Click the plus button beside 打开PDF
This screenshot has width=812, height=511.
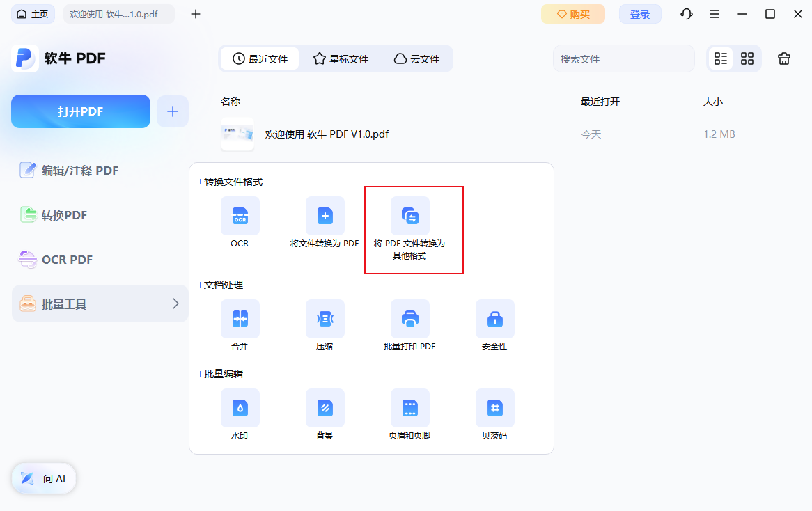tap(173, 111)
